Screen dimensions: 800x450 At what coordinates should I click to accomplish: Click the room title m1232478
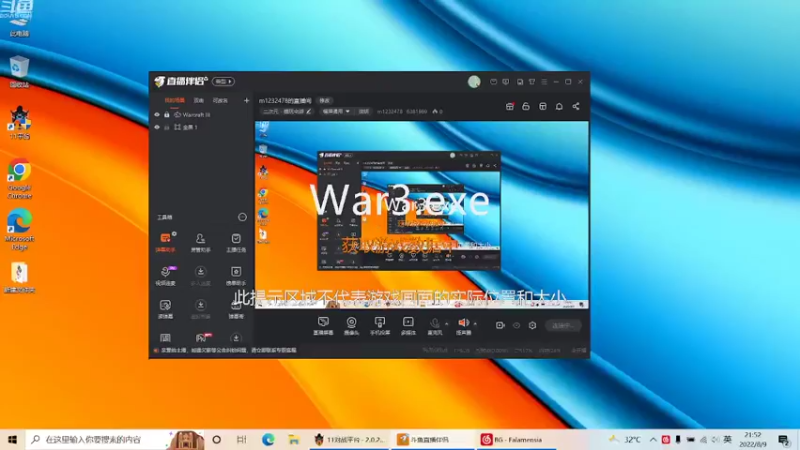click(x=285, y=101)
